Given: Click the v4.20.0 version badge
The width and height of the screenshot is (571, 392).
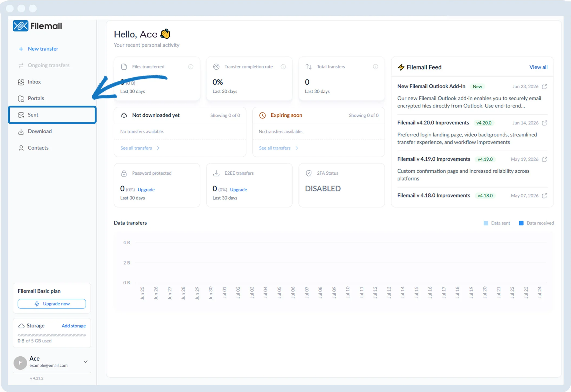Looking at the screenshot, I should coord(484,123).
